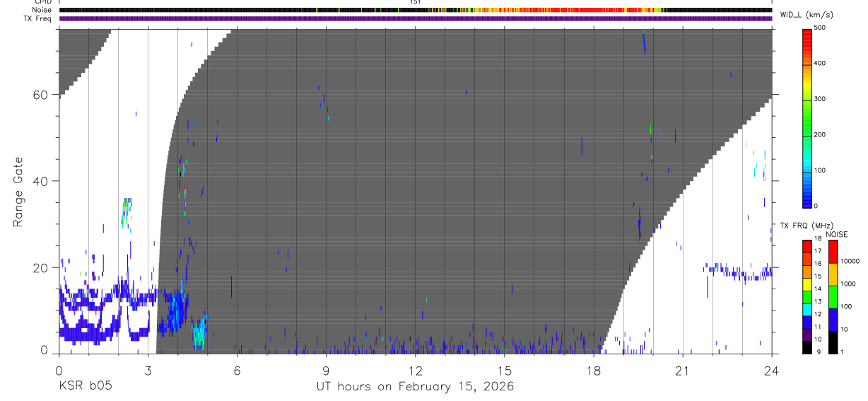
Task: Click the green NOISE swatch between 100 and 1000
Action: (833, 296)
